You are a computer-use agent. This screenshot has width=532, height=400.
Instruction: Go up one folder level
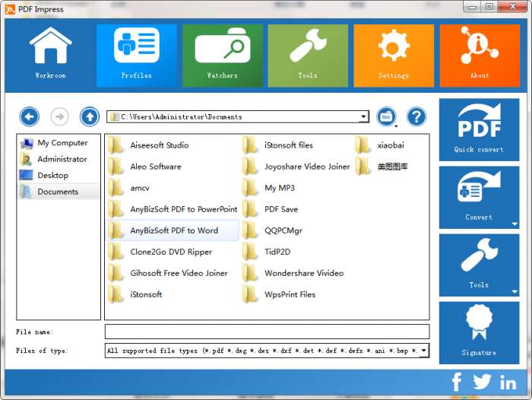coord(90,117)
